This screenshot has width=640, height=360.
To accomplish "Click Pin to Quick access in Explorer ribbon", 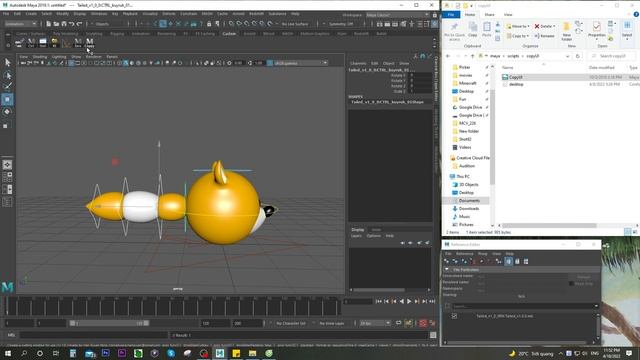I will 454,31.
